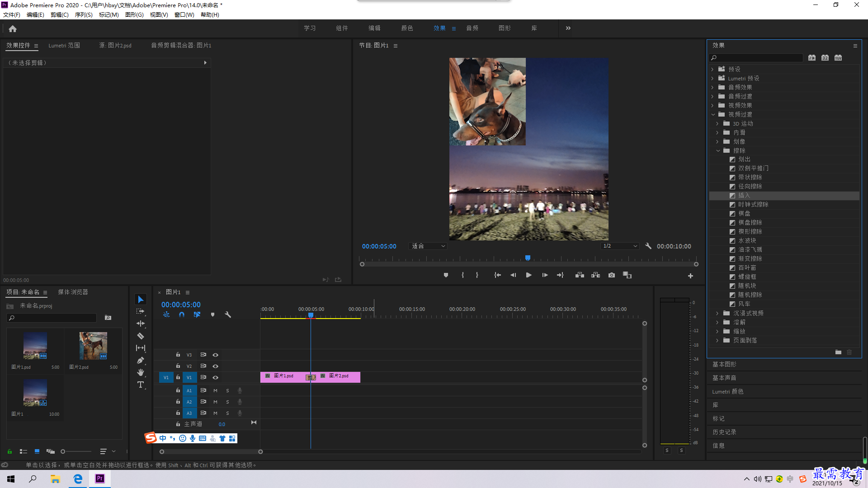868x488 pixels.
Task: Select the Slip tool
Action: 141,348
